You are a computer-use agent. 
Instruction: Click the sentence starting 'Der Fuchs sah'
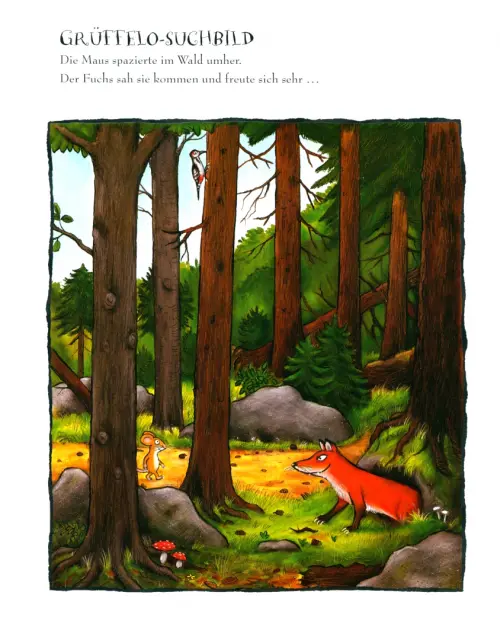(x=189, y=79)
